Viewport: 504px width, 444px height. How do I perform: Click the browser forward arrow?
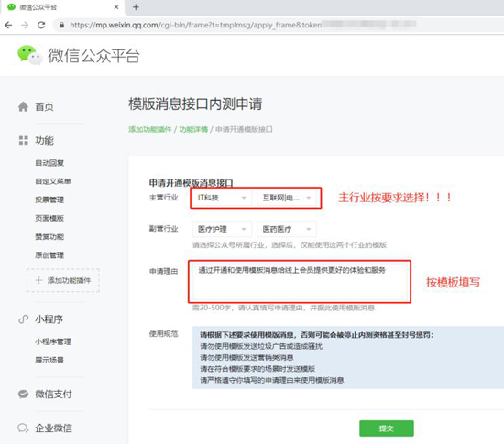click(x=25, y=25)
